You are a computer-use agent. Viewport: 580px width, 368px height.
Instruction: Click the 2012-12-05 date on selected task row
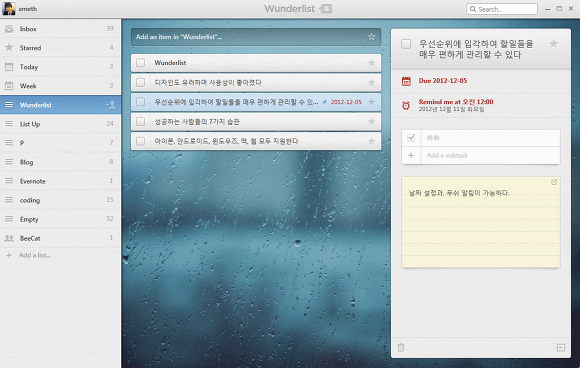click(346, 102)
